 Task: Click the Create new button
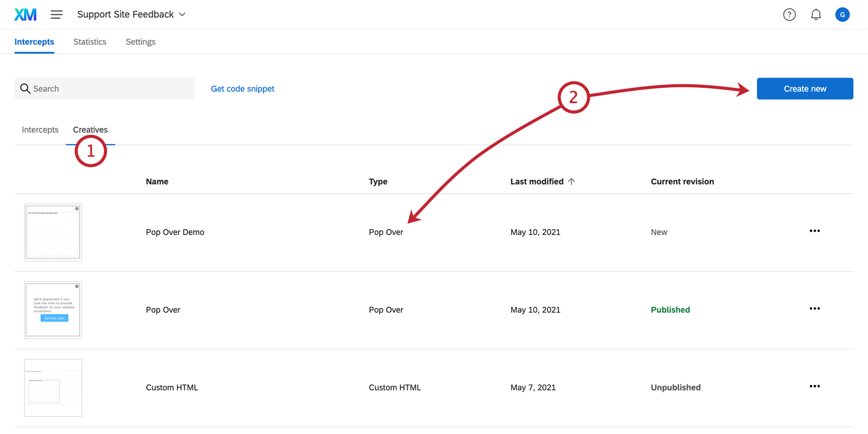pyautogui.click(x=805, y=88)
